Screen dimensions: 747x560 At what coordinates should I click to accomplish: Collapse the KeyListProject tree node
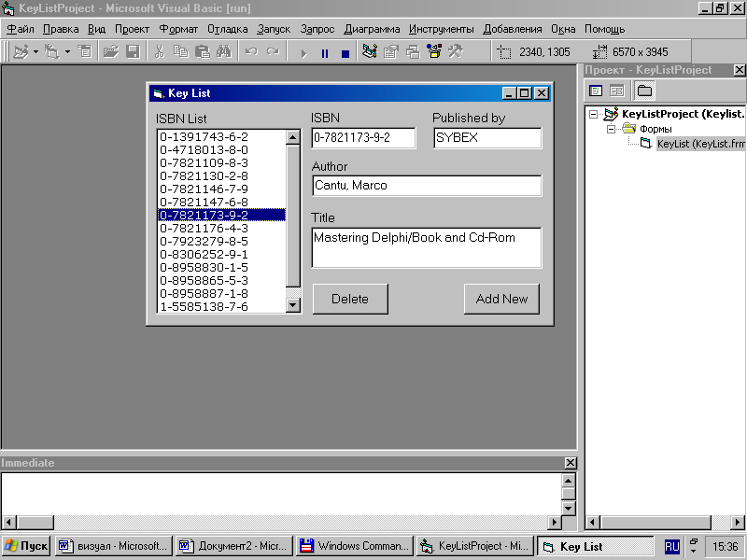[x=593, y=114]
